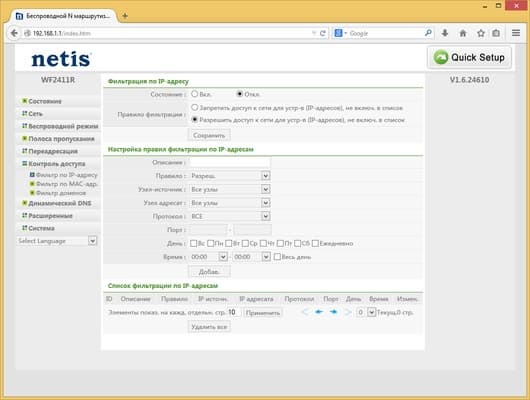Open the Узел адресат dropdown
The height and width of the screenshot is (400, 530).
pos(230,203)
